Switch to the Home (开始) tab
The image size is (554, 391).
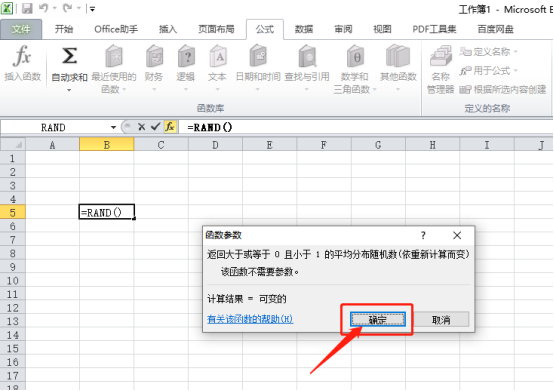(64, 29)
